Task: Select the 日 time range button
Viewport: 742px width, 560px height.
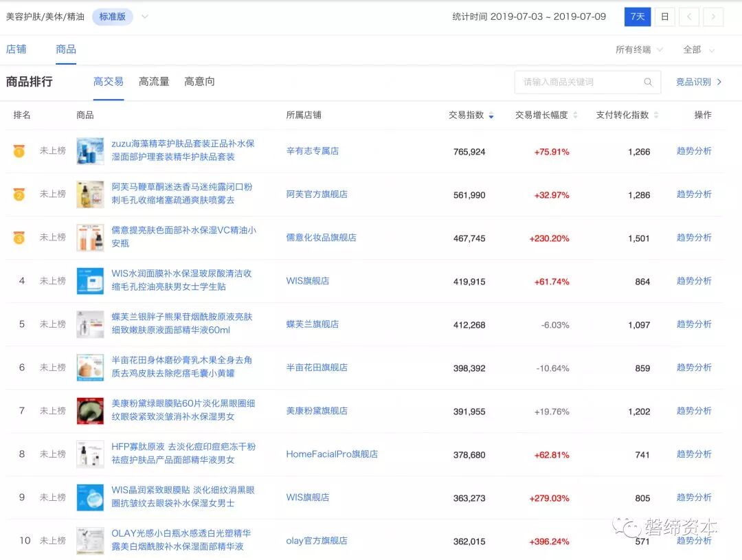Action: pyautogui.click(x=664, y=17)
